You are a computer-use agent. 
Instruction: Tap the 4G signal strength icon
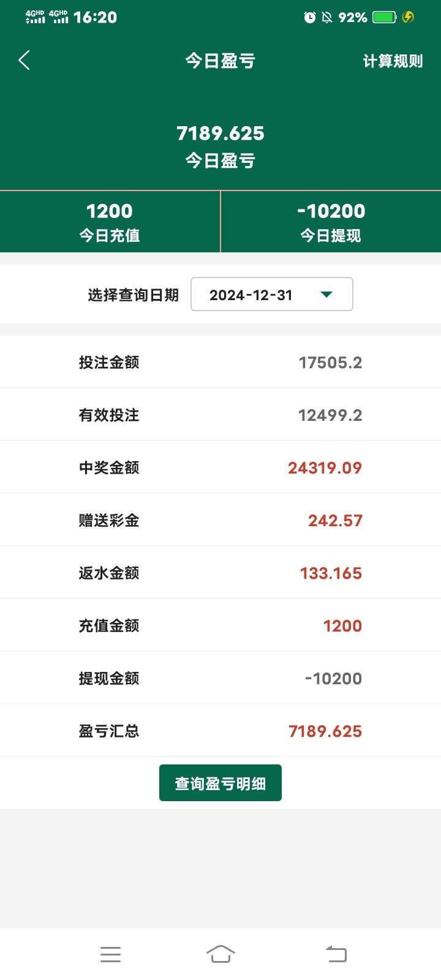click(36, 17)
